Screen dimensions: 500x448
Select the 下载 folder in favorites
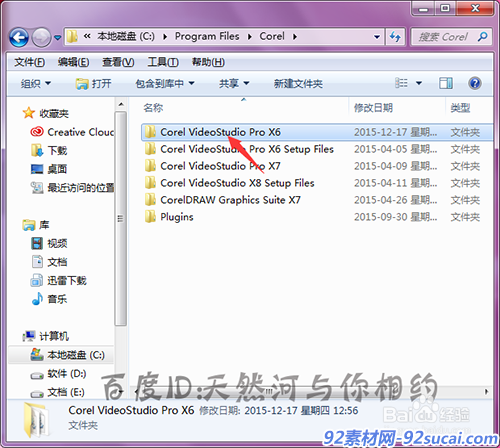49,150
